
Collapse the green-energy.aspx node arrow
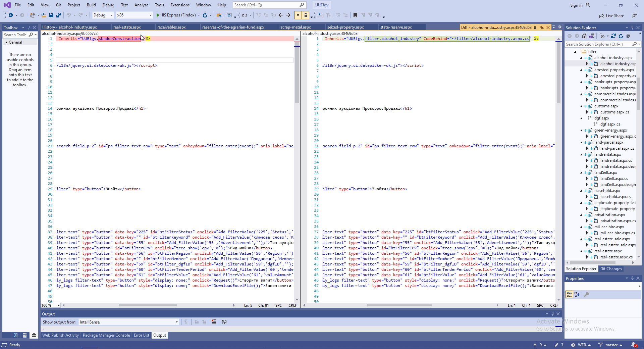[582, 130]
